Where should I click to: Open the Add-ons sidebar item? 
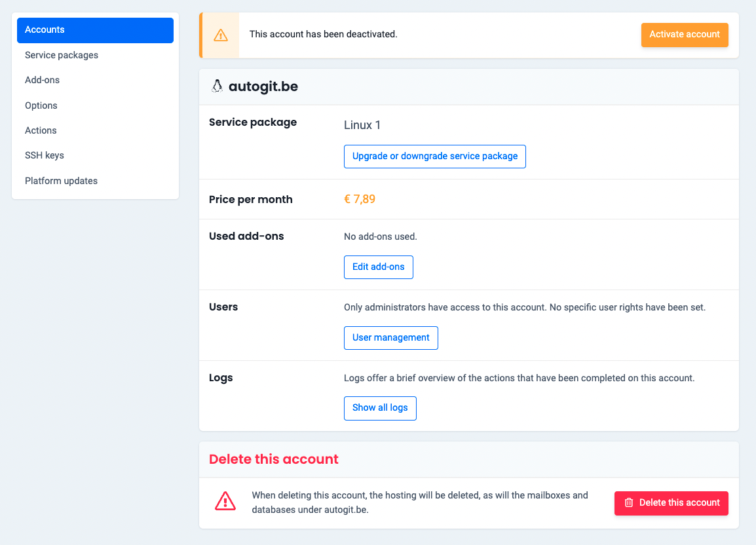pyautogui.click(x=42, y=80)
